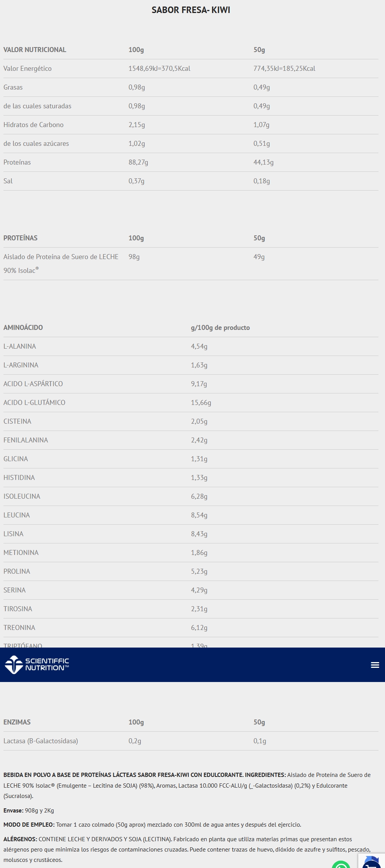Select the ACIDO L-GLUTÁMICO row label

pos(34,403)
